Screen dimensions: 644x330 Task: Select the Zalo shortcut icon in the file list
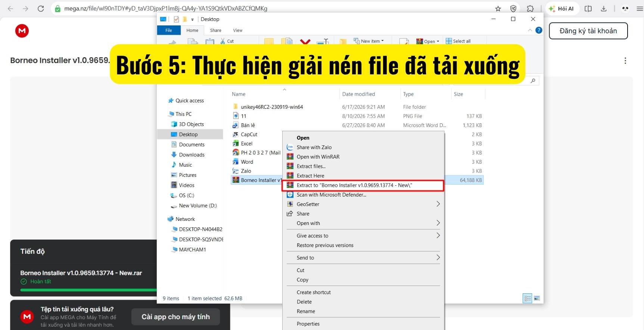(x=236, y=171)
